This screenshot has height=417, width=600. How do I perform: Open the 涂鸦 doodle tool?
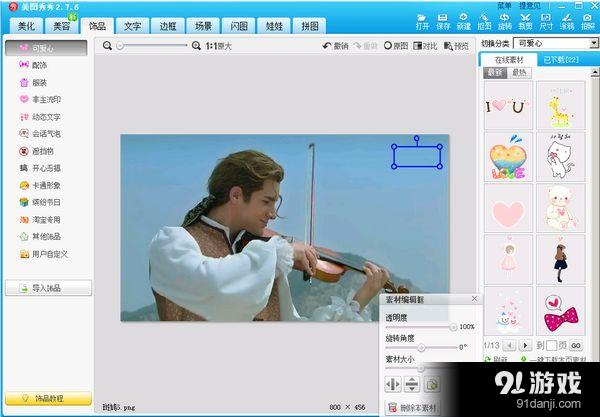tap(567, 22)
